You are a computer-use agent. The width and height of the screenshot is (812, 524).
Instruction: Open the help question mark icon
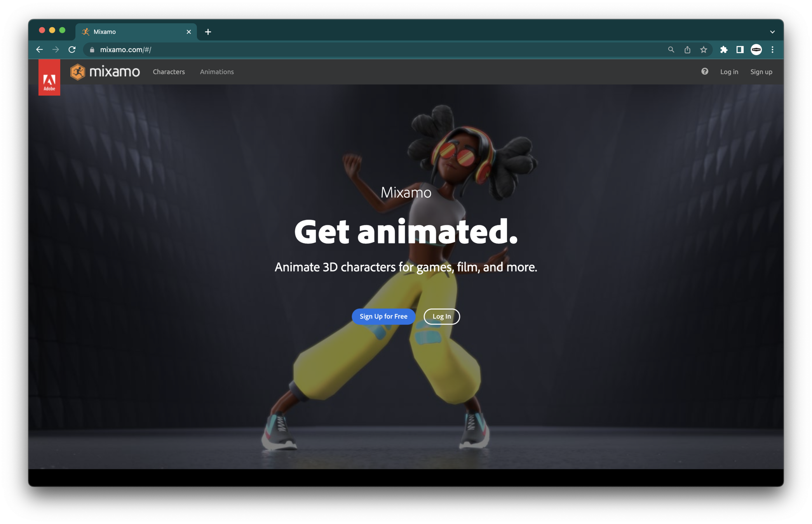704,71
